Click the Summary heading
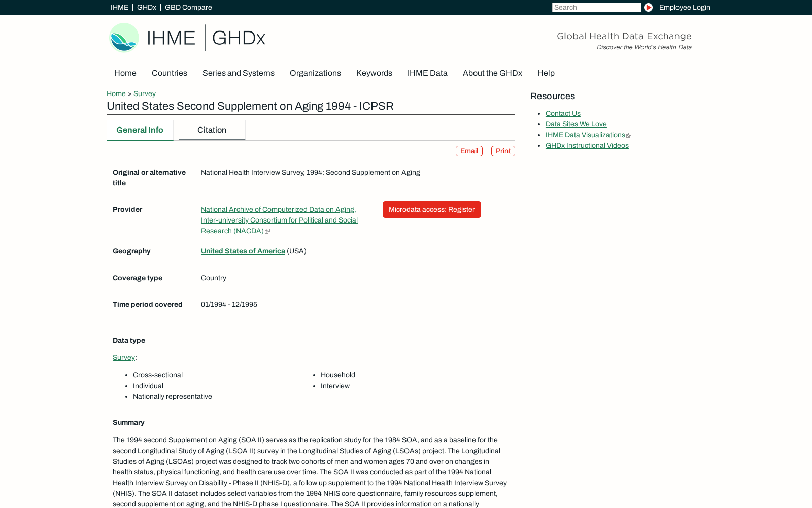 click(x=128, y=422)
